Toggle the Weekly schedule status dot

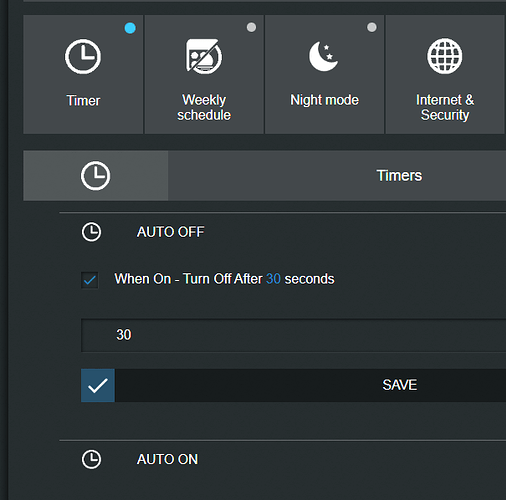[x=251, y=27]
